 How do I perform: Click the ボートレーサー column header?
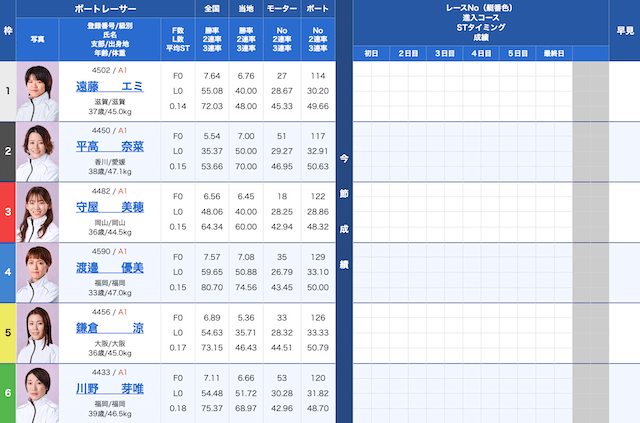click(105, 9)
